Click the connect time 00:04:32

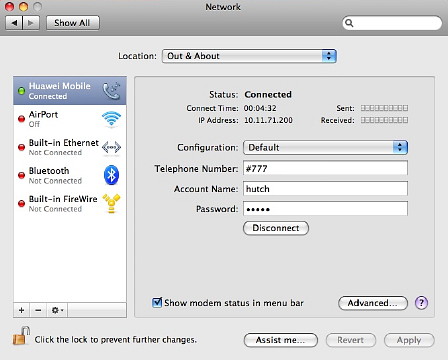pos(260,108)
